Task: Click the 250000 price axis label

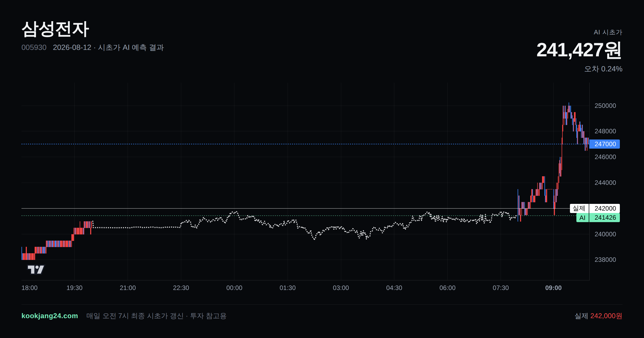Action: [x=605, y=106]
